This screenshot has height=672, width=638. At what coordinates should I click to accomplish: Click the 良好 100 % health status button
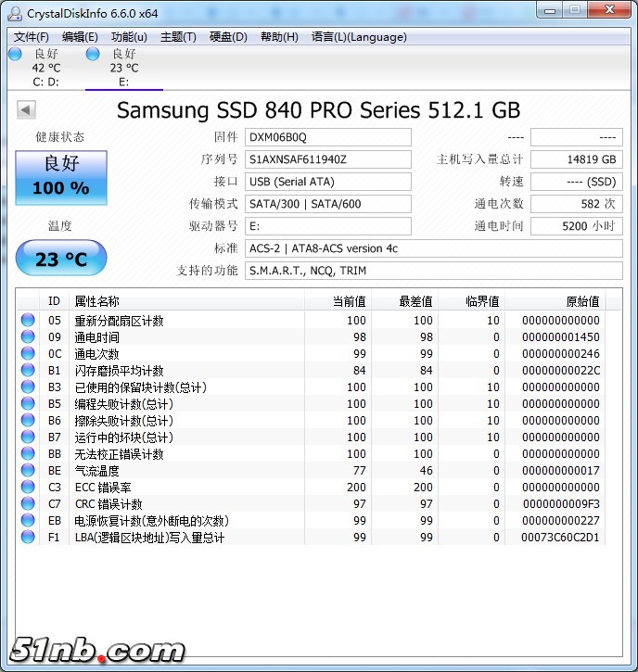pos(61,177)
